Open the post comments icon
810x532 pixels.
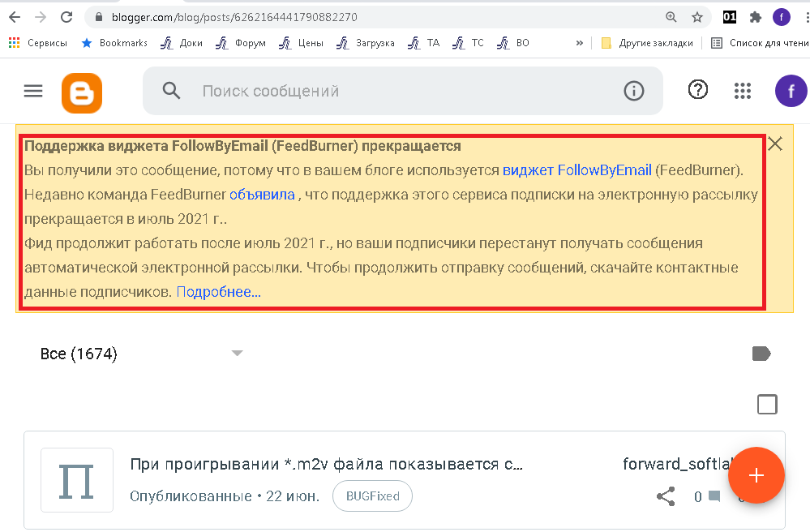[x=714, y=496]
